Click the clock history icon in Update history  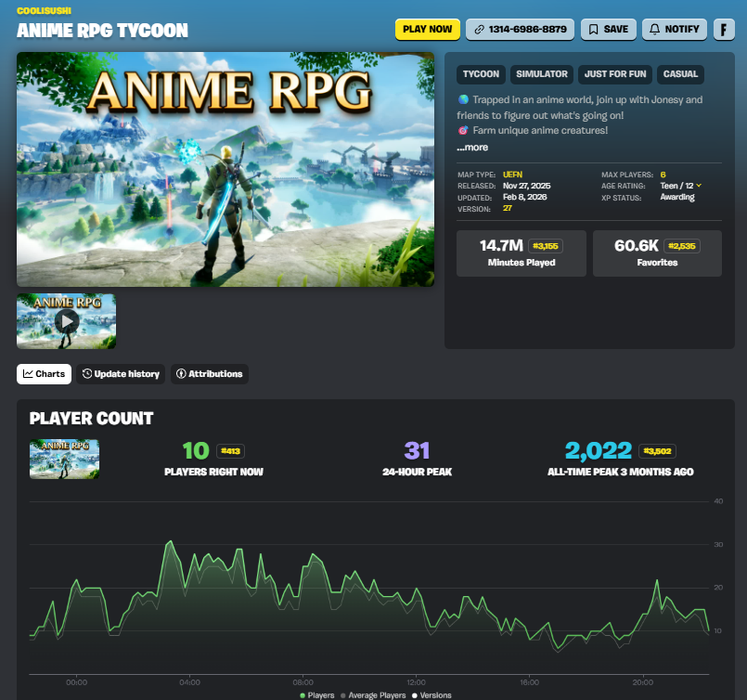click(87, 373)
